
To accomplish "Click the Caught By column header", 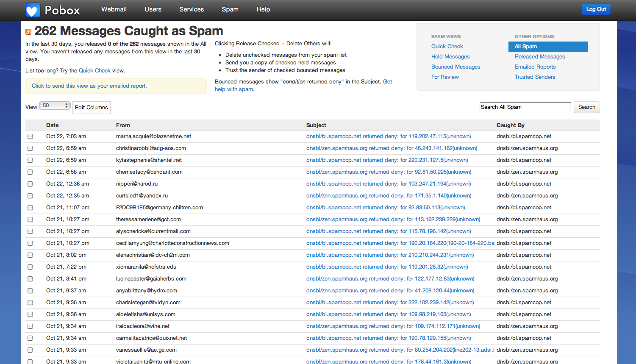I will pos(511,125).
